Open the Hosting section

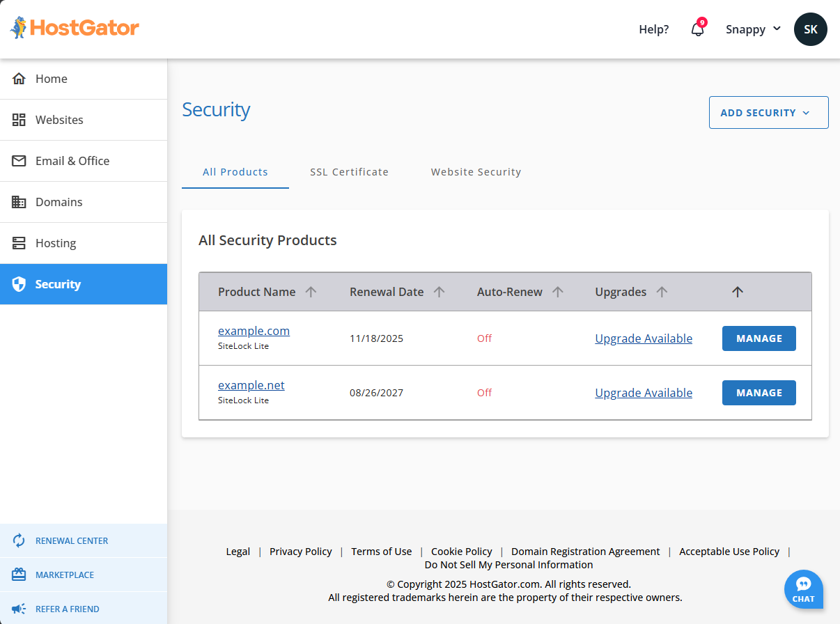55,243
